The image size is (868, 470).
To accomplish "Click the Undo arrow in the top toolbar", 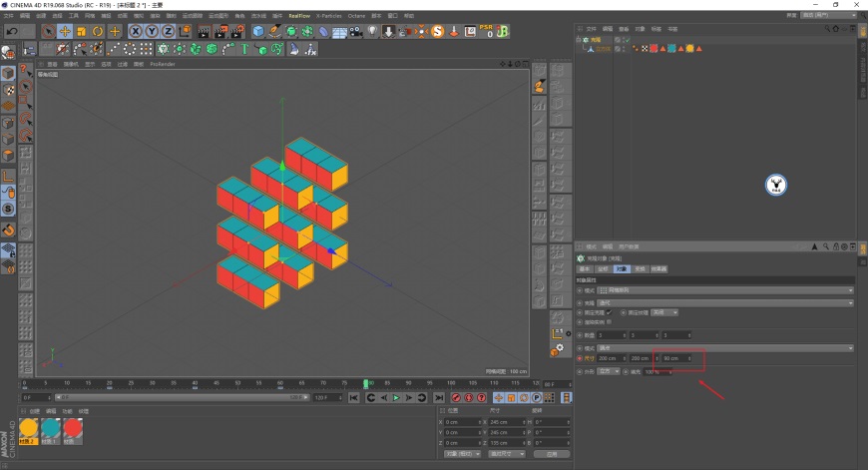I will coord(12,32).
